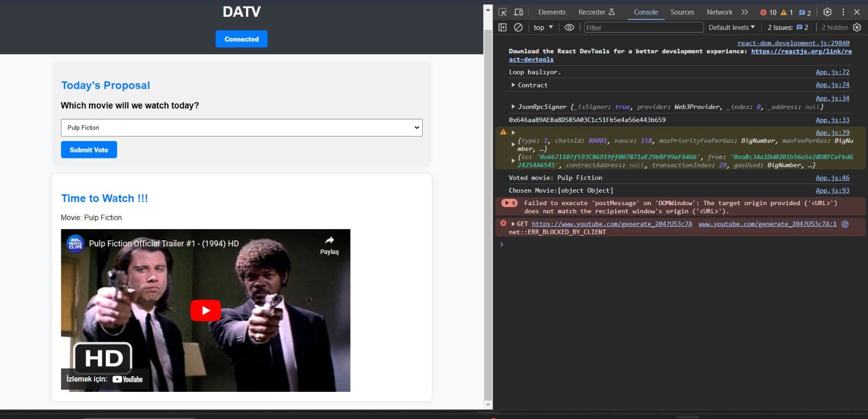Play the Pulp Fiction trailer video
Image resolution: width=868 pixels, height=419 pixels.
click(206, 310)
